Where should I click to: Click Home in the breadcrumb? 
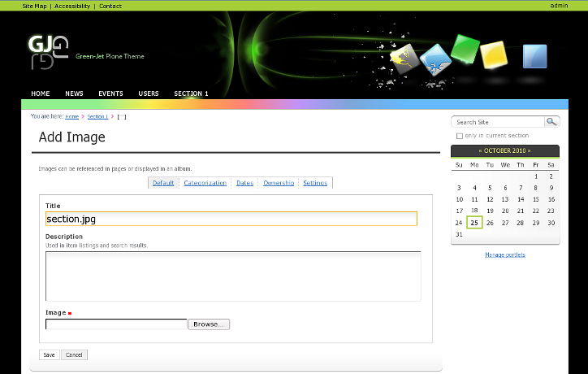[71, 117]
